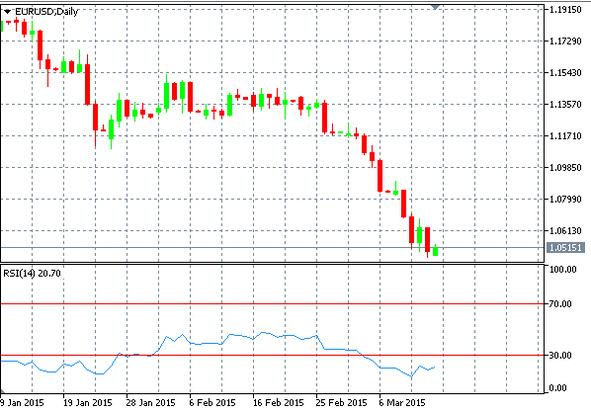Open the EURUSD,Daily chart dropdown arrow

pos(8,12)
